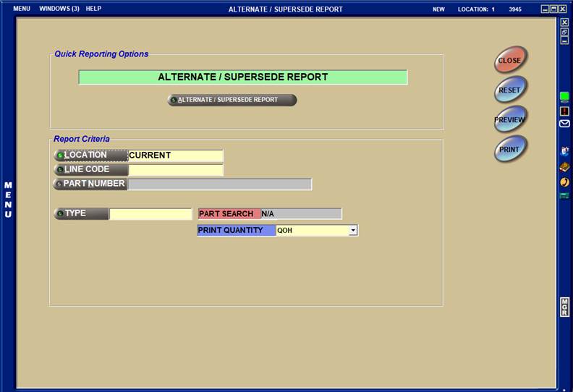Open the Windows (3) menu
Image resolution: width=573 pixels, height=392 pixels.
pyautogui.click(x=59, y=9)
